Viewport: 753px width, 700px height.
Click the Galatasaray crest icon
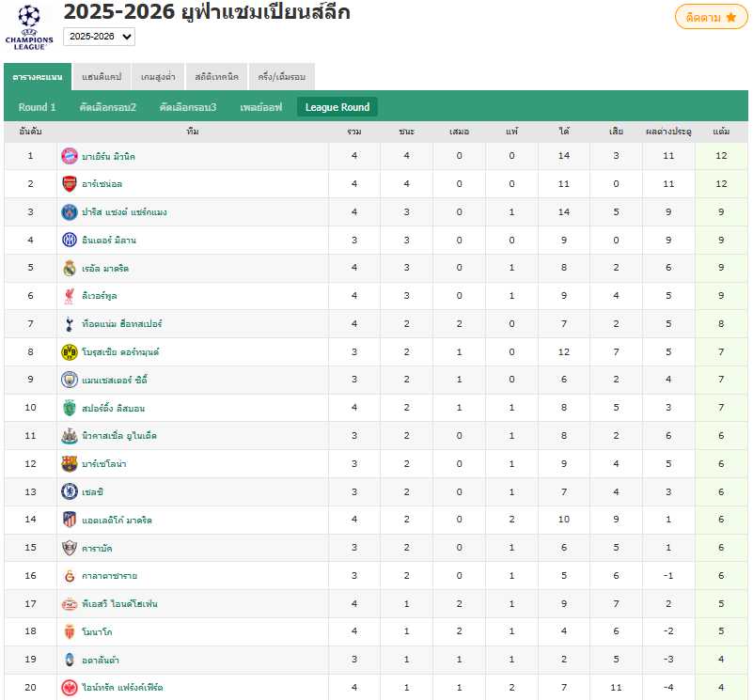pos(70,575)
